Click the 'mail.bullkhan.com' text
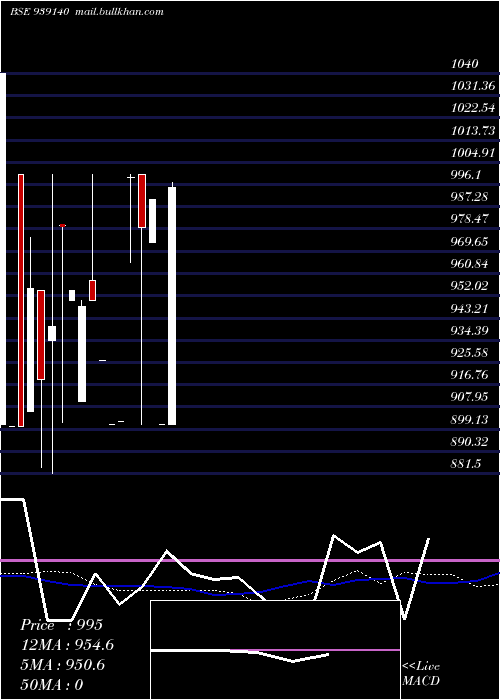 tap(119, 12)
